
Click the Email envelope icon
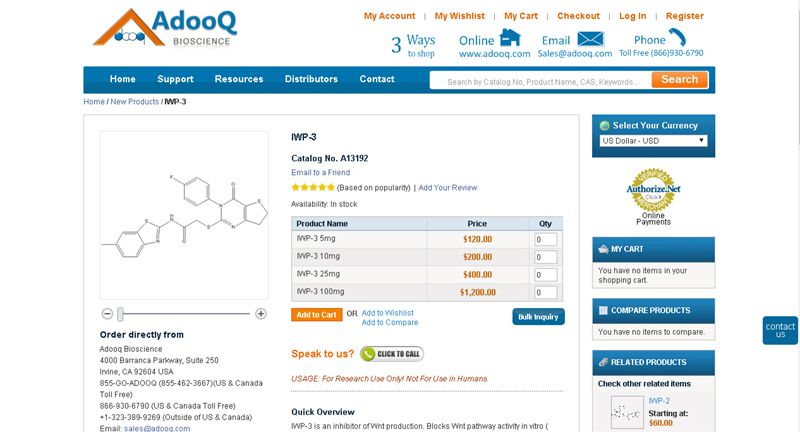(x=590, y=39)
